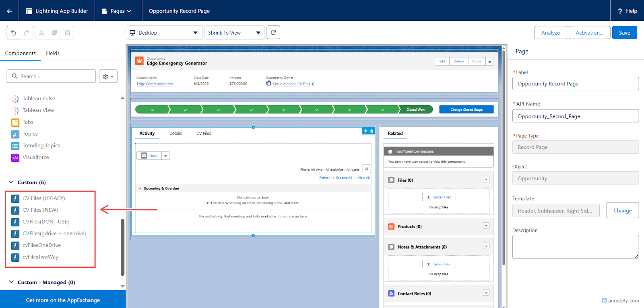Click the Description text area
The width and height of the screenshot is (644, 308).
point(576,247)
